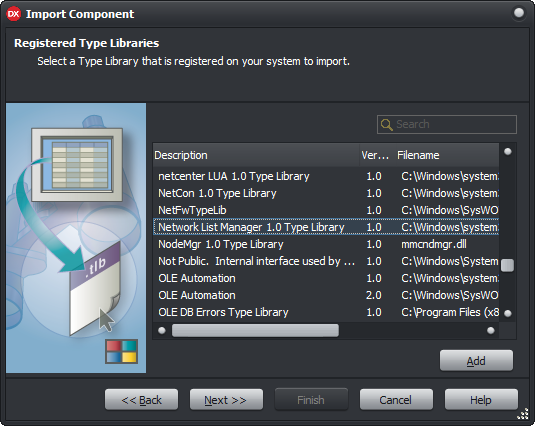Click into the Search input field
This screenshot has width=535, height=426.
pyautogui.click(x=447, y=124)
